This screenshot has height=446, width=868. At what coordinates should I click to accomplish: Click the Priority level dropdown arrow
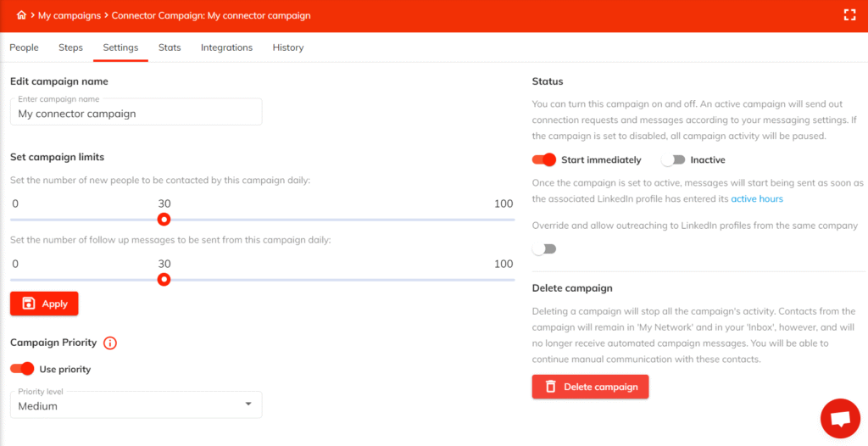[x=248, y=404]
